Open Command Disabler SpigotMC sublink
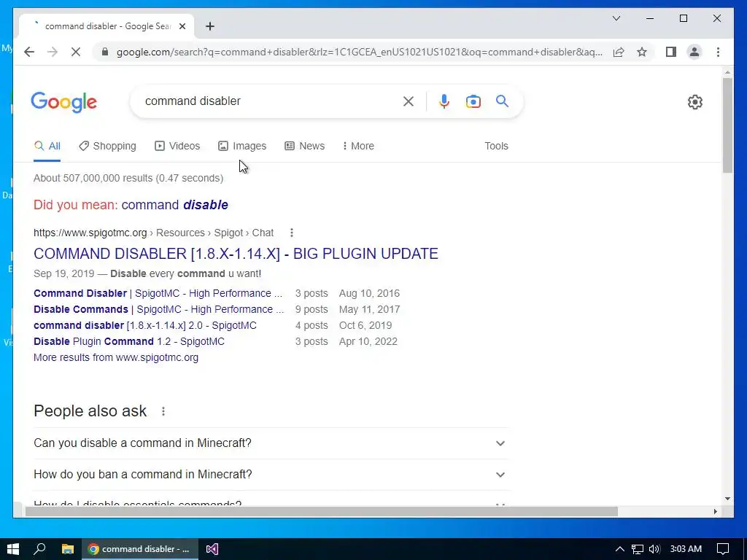 158,293
